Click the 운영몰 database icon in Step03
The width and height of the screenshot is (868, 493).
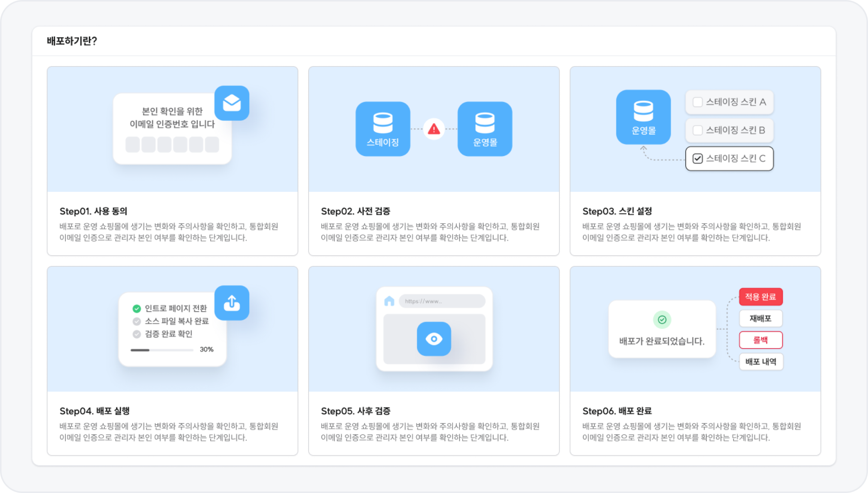pos(643,117)
